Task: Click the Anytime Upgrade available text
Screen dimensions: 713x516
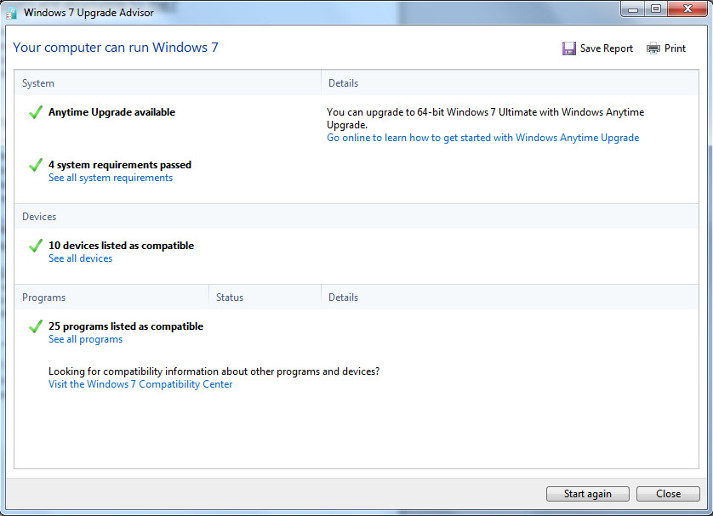Action: pyautogui.click(x=112, y=112)
